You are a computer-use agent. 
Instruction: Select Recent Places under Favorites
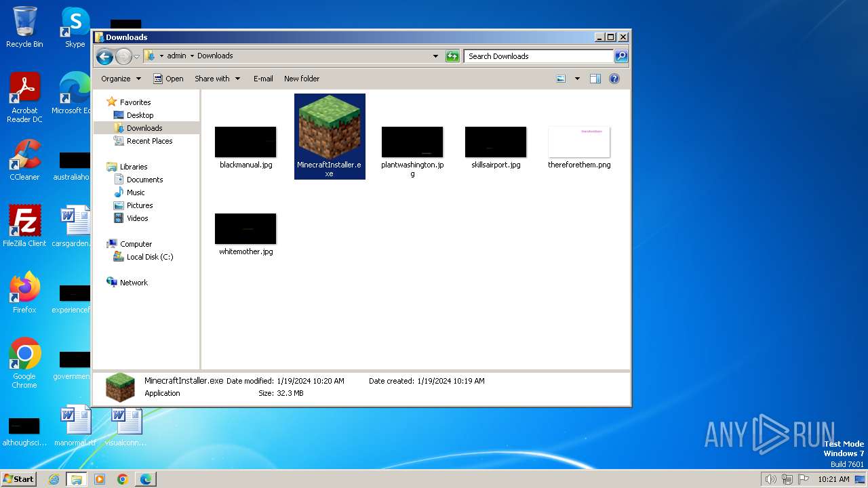pos(149,141)
